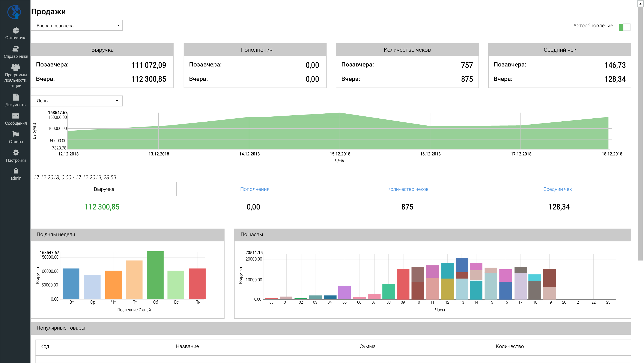The image size is (644, 363).
Task: Click the 13.12.2018 axis label on chart
Action: pyautogui.click(x=159, y=154)
